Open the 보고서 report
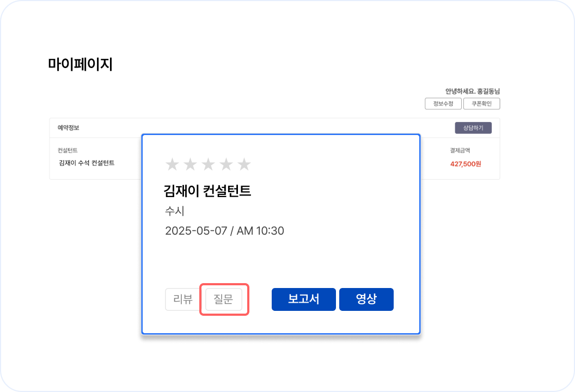This screenshot has height=392, width=575. (303, 299)
